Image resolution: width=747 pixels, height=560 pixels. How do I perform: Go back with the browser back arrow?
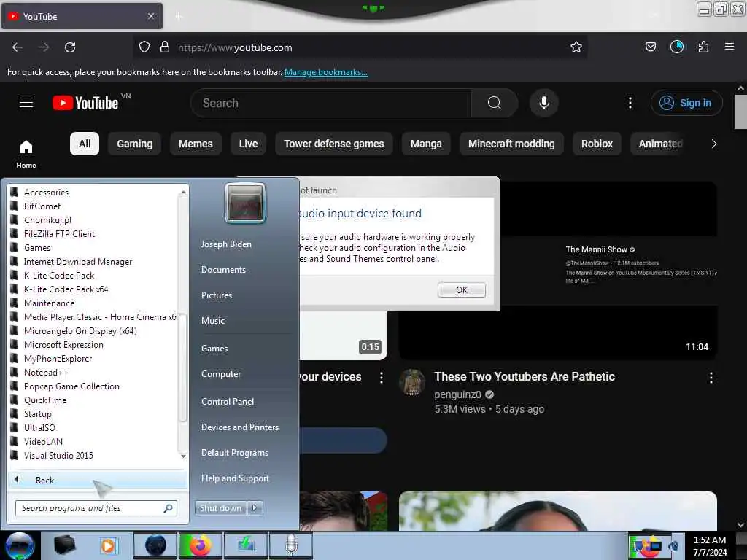click(x=18, y=47)
